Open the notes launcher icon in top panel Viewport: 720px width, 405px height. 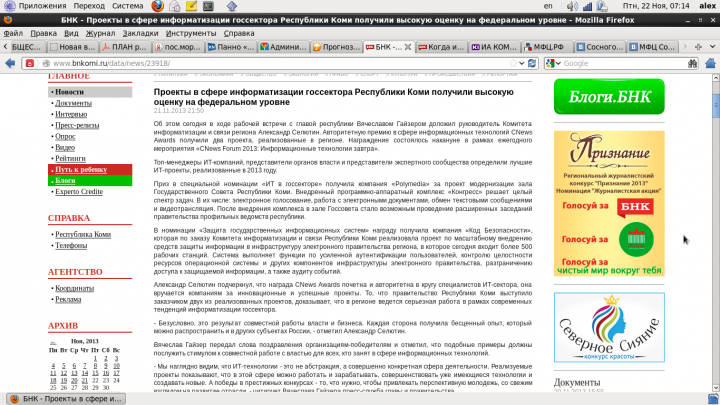(x=191, y=6)
